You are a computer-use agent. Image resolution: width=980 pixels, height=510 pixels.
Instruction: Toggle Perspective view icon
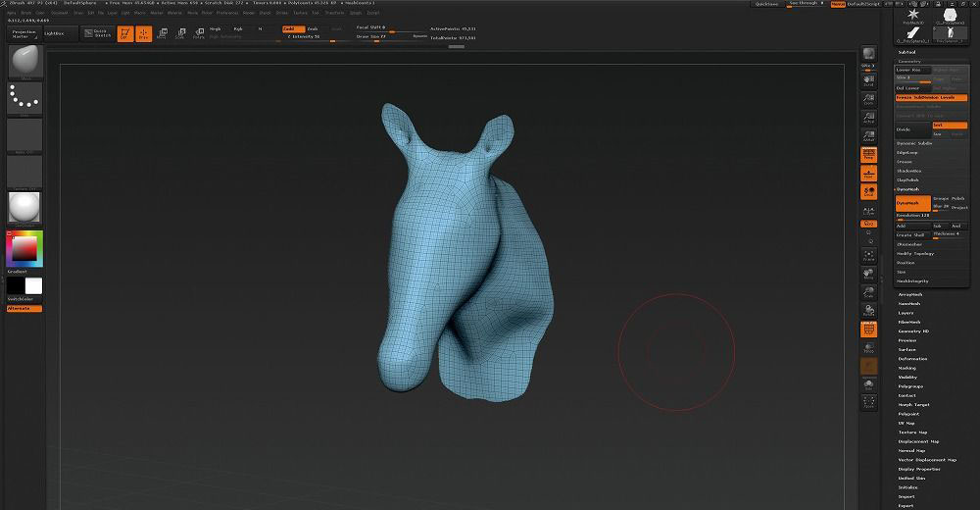(868, 155)
